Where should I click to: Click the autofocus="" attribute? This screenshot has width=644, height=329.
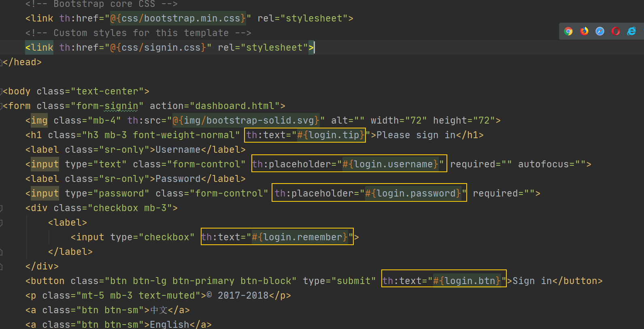point(552,164)
